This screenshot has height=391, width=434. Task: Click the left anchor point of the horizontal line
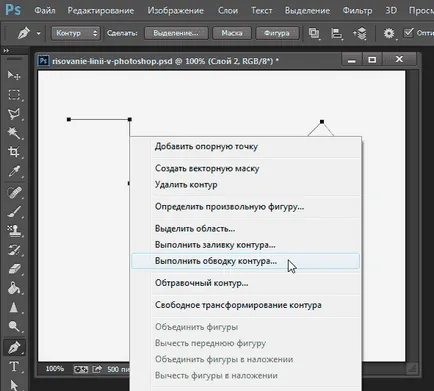[69, 119]
